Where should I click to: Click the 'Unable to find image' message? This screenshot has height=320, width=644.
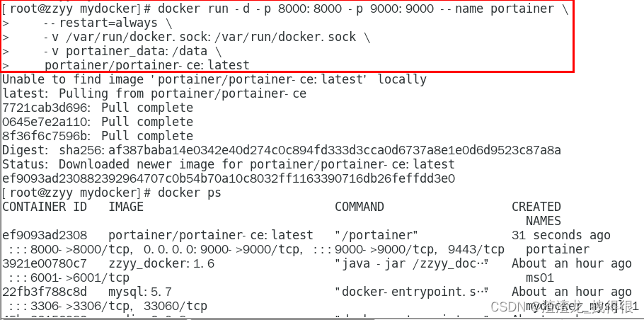pos(214,79)
